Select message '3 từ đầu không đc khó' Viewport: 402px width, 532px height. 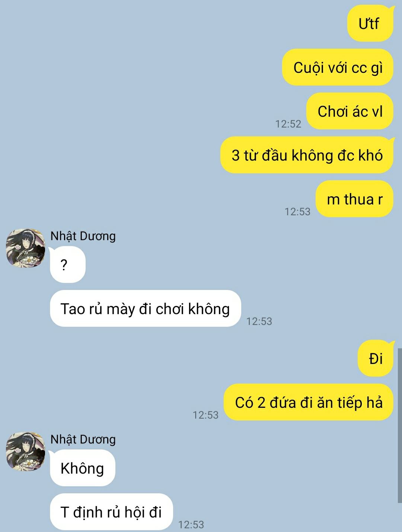[307, 155]
